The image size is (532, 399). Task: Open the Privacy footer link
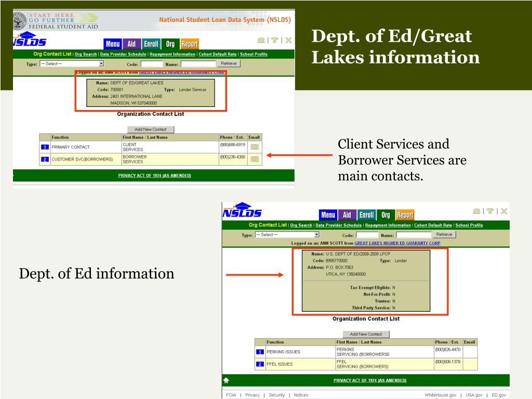click(x=252, y=395)
